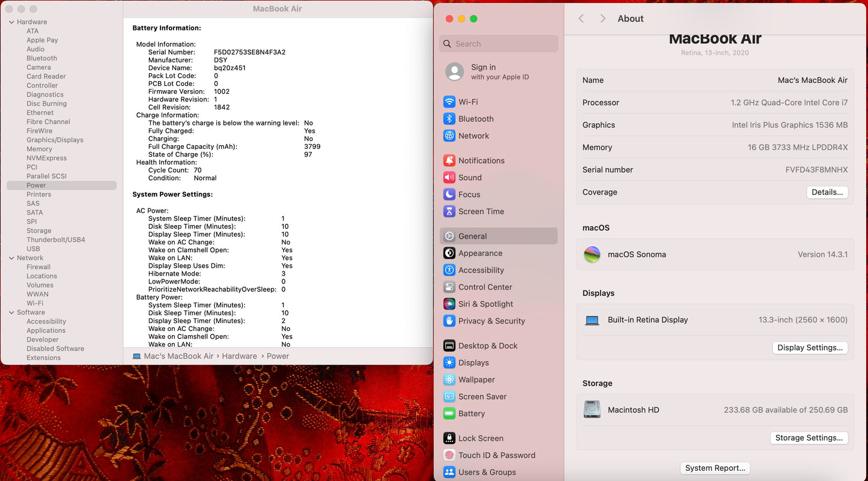Select Graphics/Displays in Hardware list
The width and height of the screenshot is (868, 481).
pos(55,140)
